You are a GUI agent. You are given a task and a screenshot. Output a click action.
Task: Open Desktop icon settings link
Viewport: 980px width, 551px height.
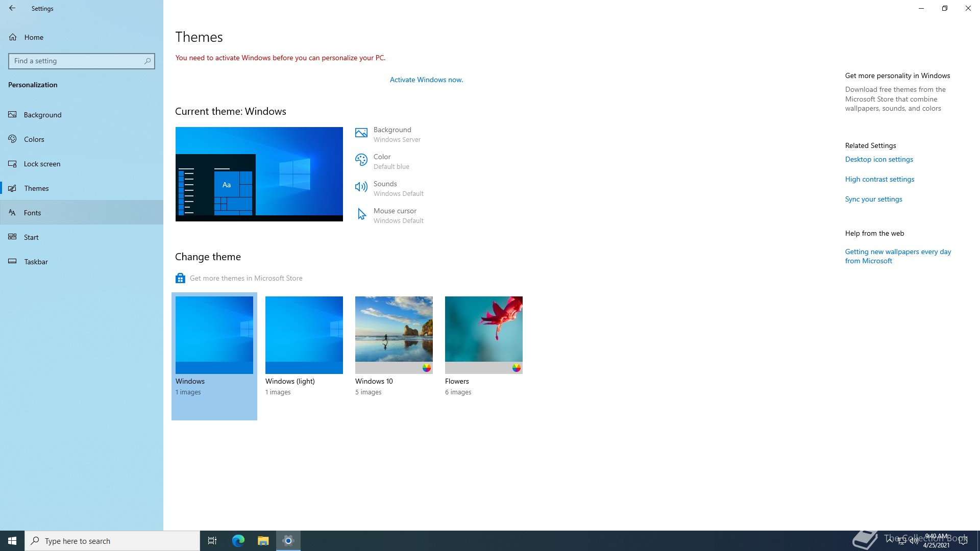click(879, 159)
